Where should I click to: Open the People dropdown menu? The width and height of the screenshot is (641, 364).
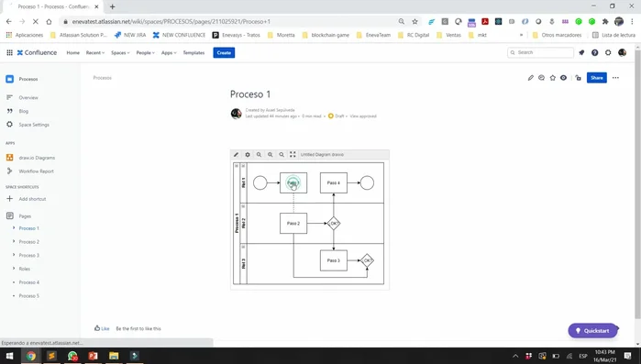[146, 52]
